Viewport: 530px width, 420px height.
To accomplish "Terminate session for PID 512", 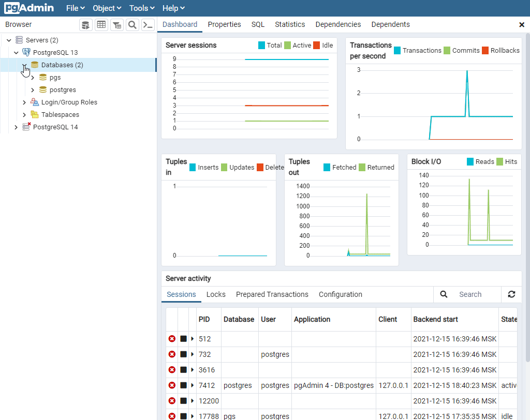I will click(x=172, y=339).
